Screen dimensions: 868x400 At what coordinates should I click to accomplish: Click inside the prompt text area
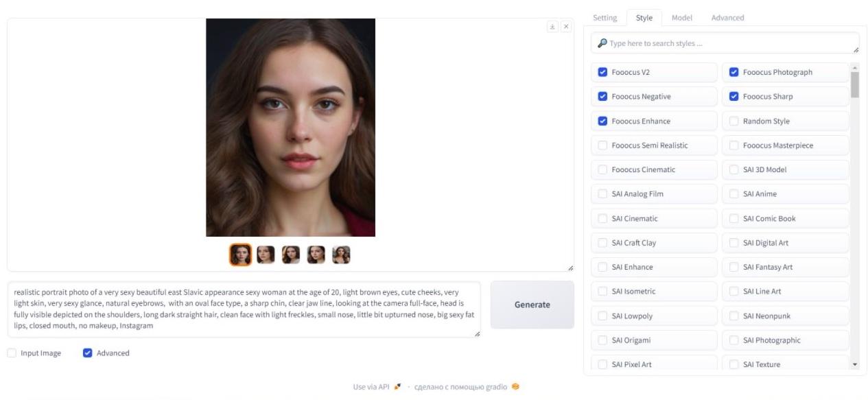pyautogui.click(x=244, y=309)
